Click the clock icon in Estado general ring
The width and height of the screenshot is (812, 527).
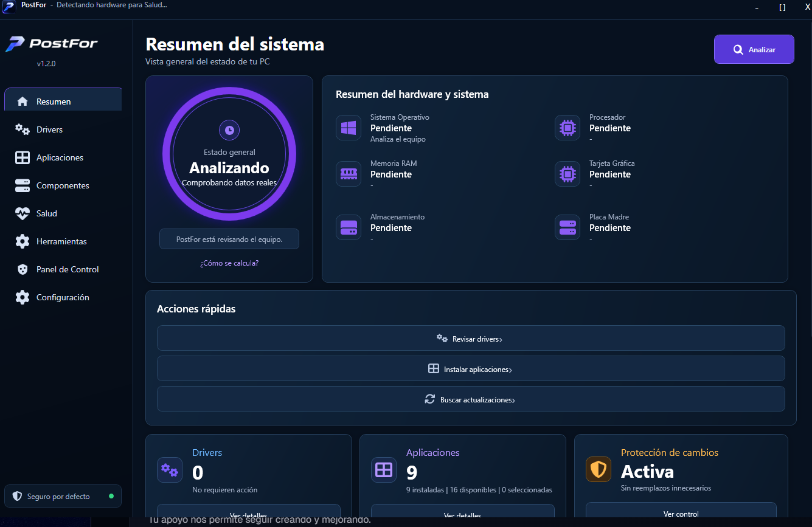[229, 129]
